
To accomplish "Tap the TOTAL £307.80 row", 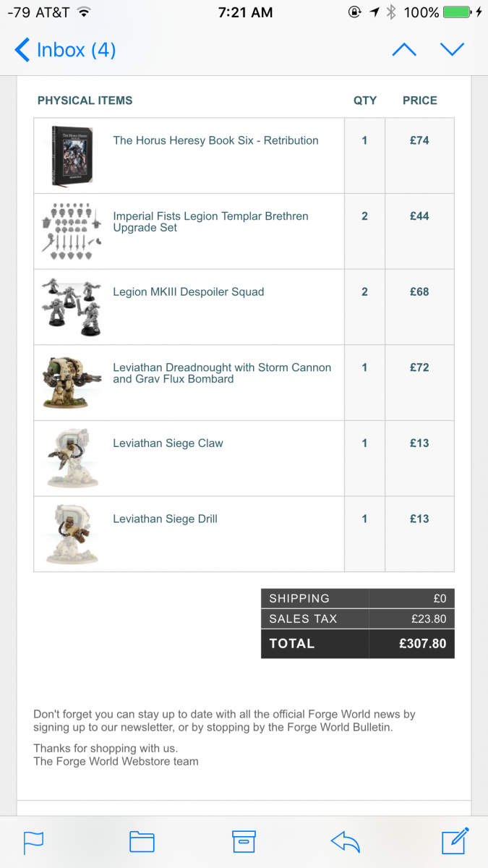I will tap(357, 644).
